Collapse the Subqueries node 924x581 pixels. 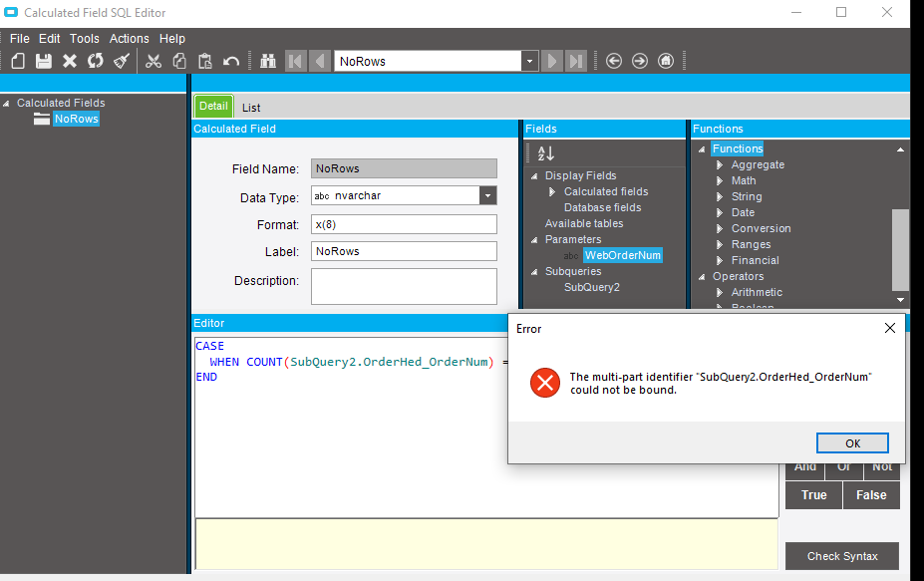point(534,272)
